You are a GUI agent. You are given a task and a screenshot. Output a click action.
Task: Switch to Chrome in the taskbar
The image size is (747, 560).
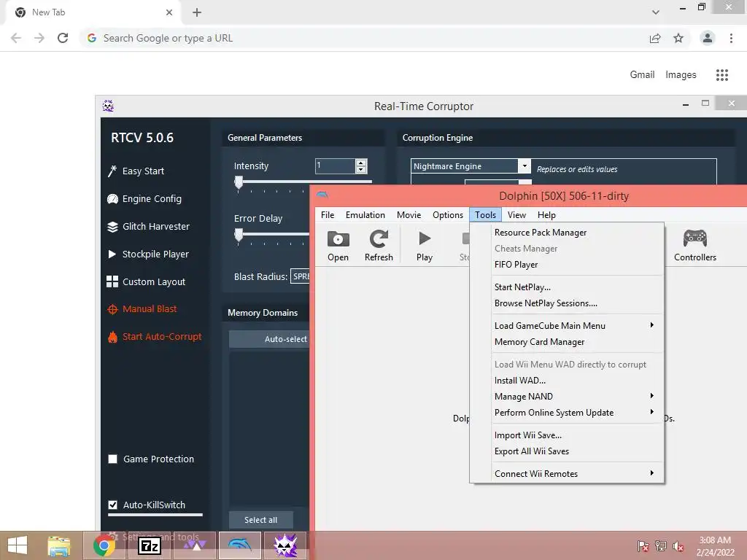point(104,545)
